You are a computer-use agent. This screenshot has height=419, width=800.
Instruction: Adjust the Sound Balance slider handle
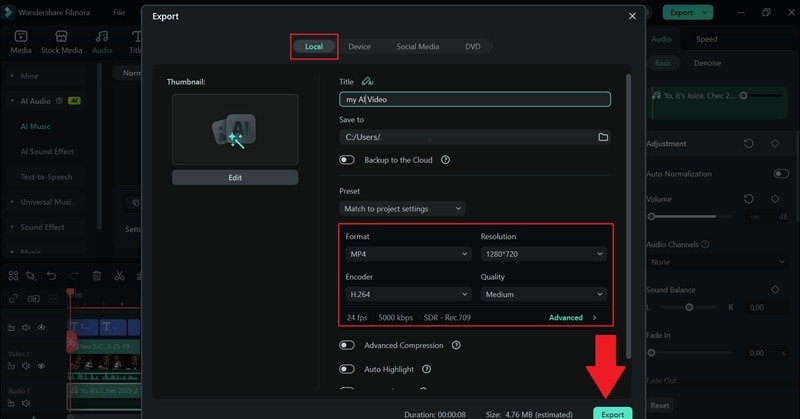(x=689, y=307)
